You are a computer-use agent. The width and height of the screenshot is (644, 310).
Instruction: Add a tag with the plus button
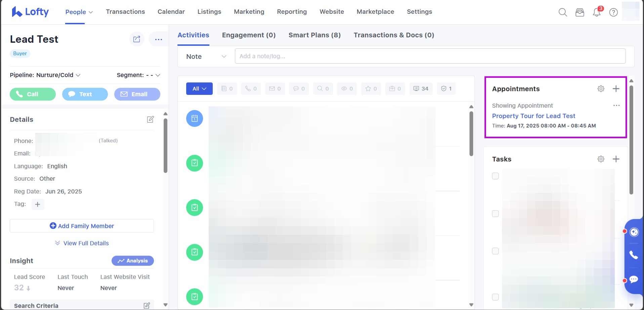coord(38,204)
